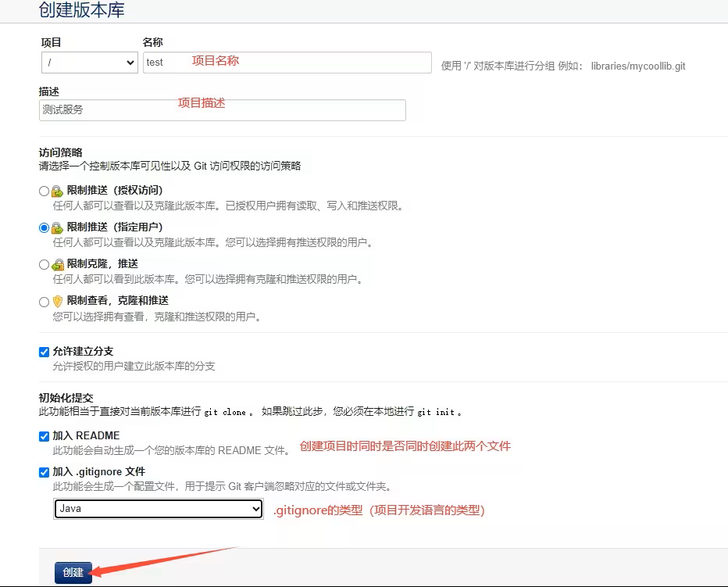Click the yellow shield icon beside 限制查看，克隆和推送

[57, 302]
